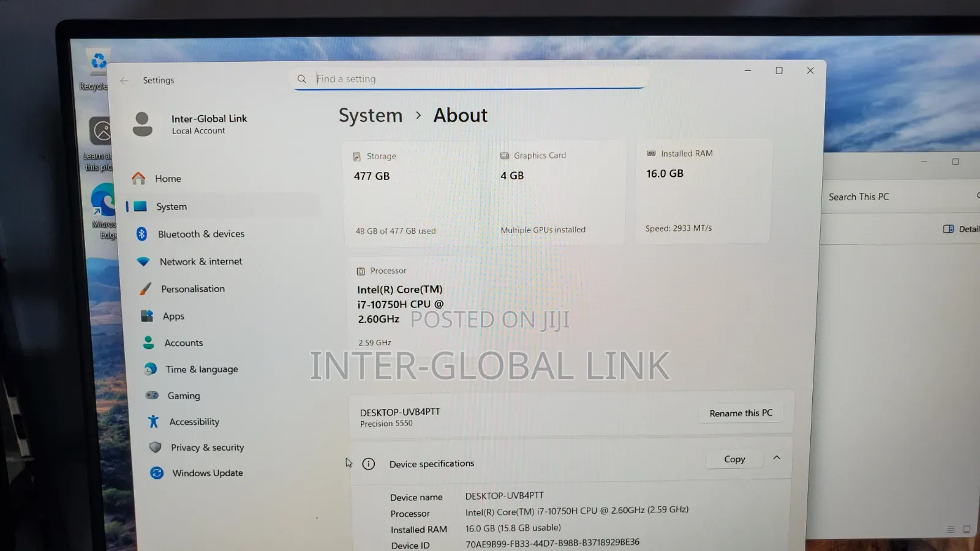Open Windows Update settings
Image resolution: width=980 pixels, height=551 pixels.
pos(207,473)
